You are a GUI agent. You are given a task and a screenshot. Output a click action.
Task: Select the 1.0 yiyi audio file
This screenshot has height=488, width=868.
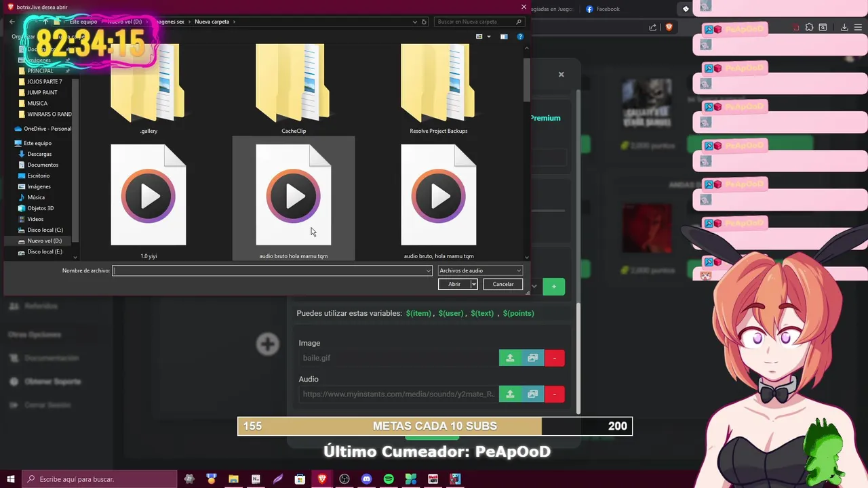tap(149, 201)
